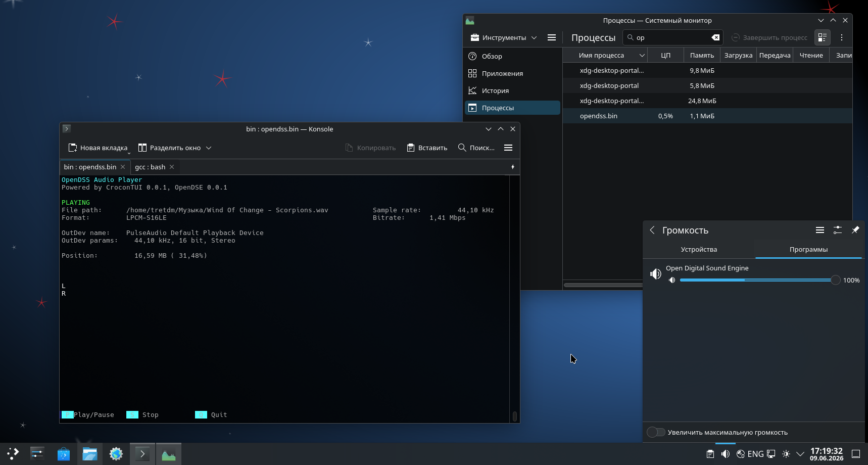Screen dimensions: 868x465
Task: Click Copy (Копировать) in Konsole toolbar
Action: tap(370, 148)
